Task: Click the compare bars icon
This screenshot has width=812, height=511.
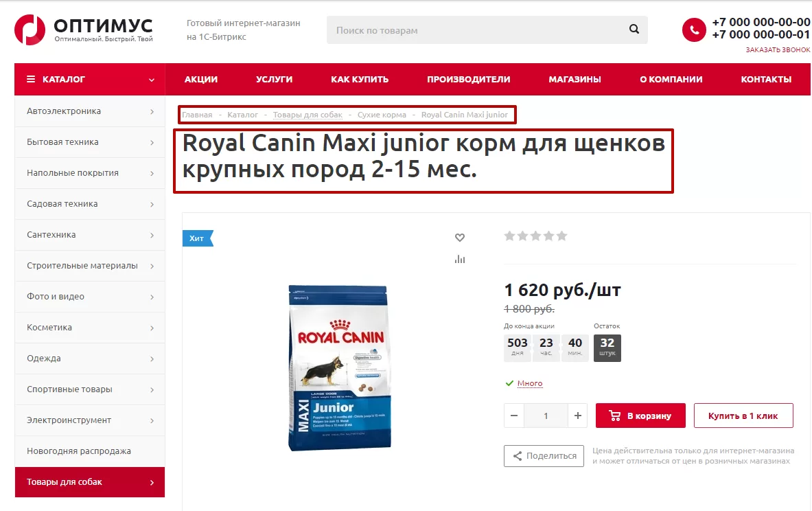Action: click(460, 259)
